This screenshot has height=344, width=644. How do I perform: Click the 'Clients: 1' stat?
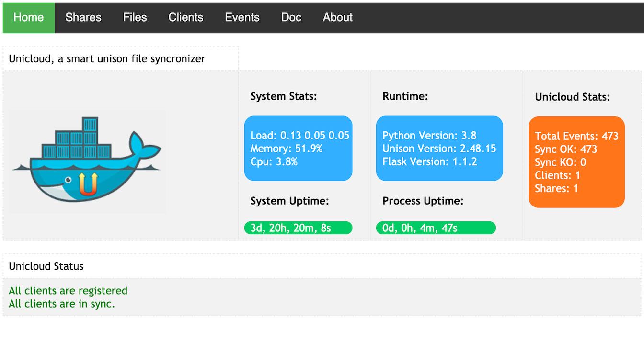pos(558,175)
